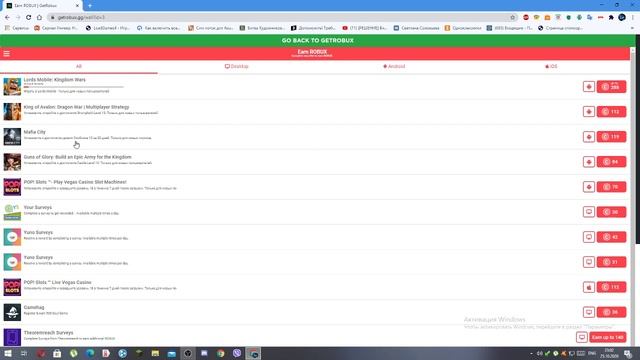Click the Lords Mobile game thumbnail

pos(12,87)
